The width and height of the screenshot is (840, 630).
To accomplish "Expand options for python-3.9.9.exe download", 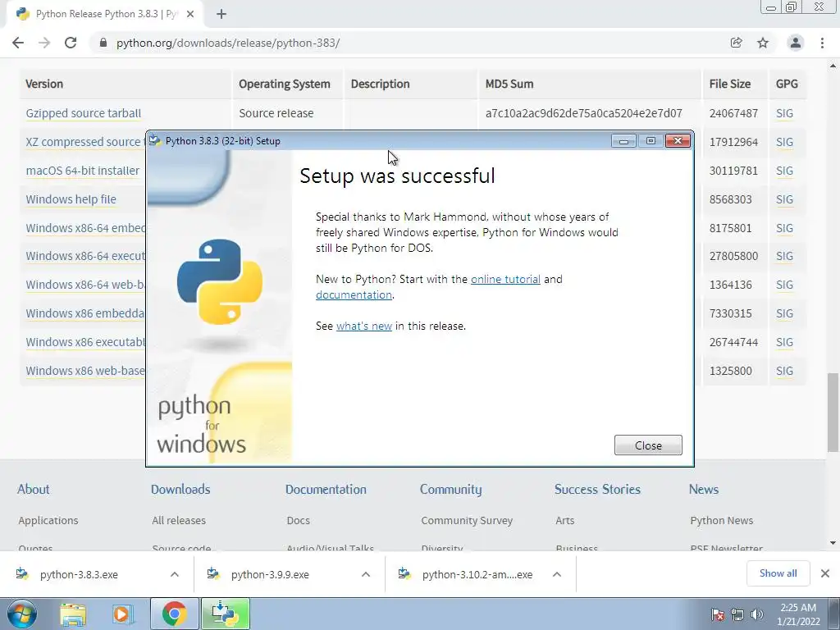I will (366, 574).
